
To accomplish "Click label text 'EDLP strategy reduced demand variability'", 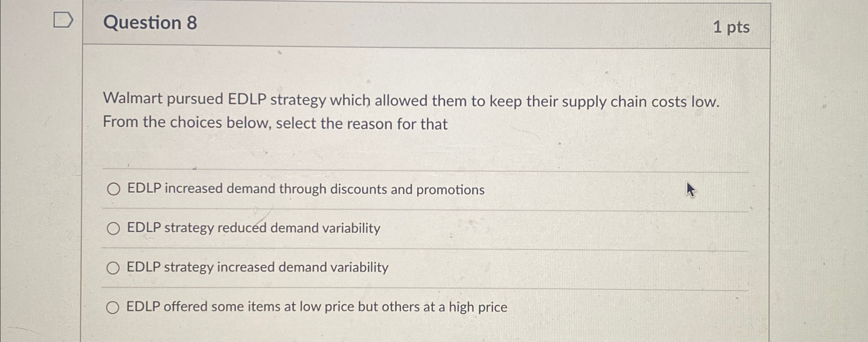I will [x=253, y=228].
